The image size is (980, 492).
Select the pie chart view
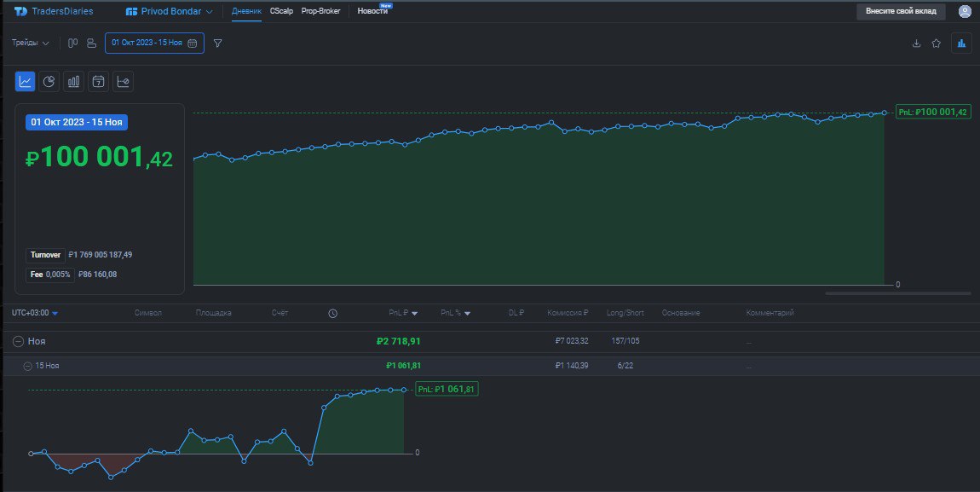49,81
